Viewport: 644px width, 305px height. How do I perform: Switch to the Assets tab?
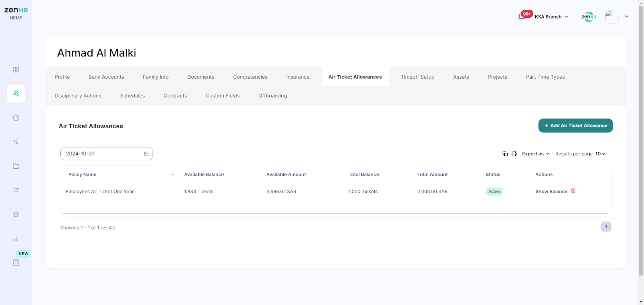click(461, 77)
